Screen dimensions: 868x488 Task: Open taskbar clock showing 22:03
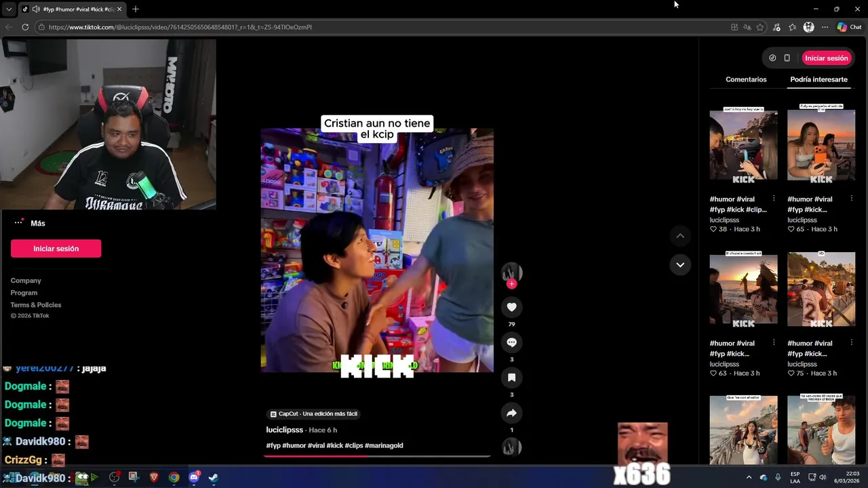[847, 477]
